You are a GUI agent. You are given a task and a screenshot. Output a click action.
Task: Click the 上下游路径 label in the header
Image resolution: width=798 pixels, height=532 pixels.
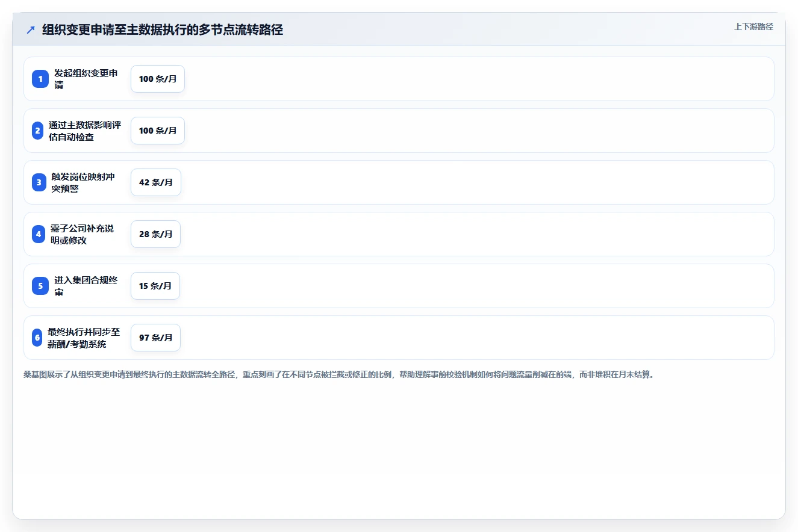click(753, 26)
